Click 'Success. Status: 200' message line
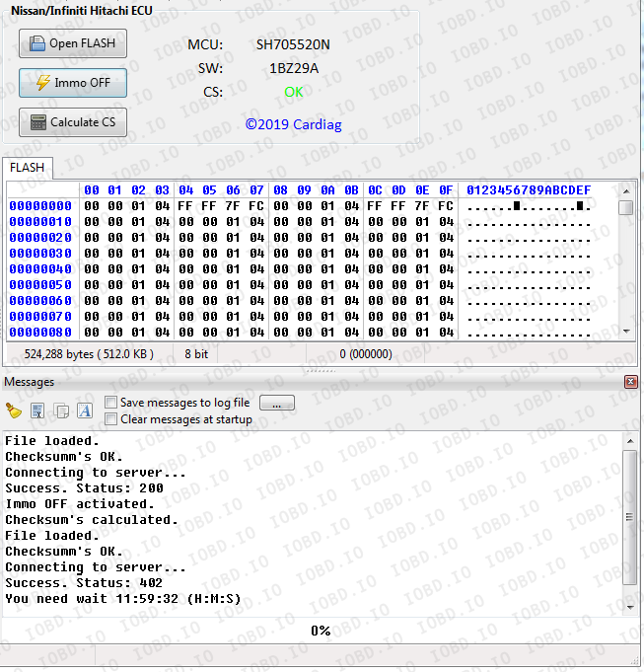Screen dimensions: 644x672 pyautogui.click(x=84, y=488)
